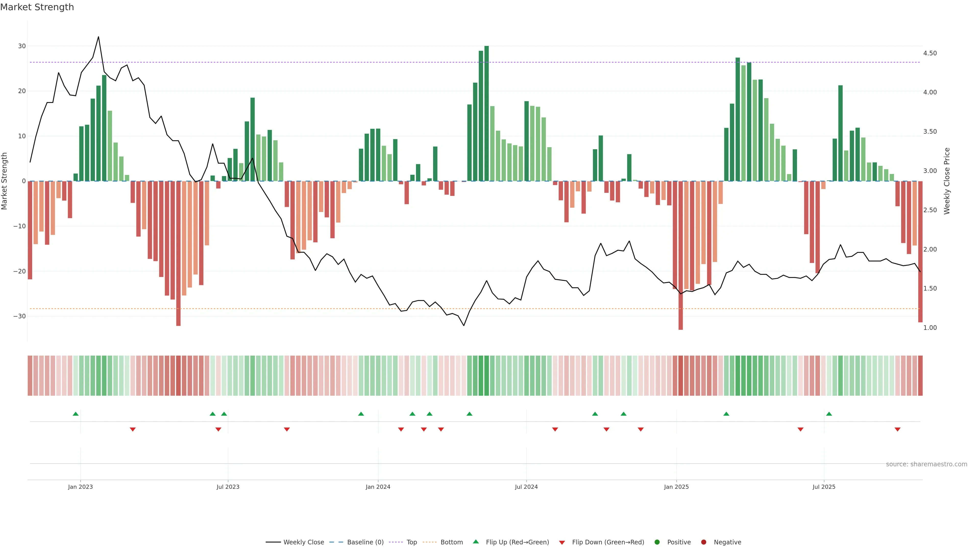Click the Jul 2024 x-axis label
980x551 pixels.
coord(526,487)
